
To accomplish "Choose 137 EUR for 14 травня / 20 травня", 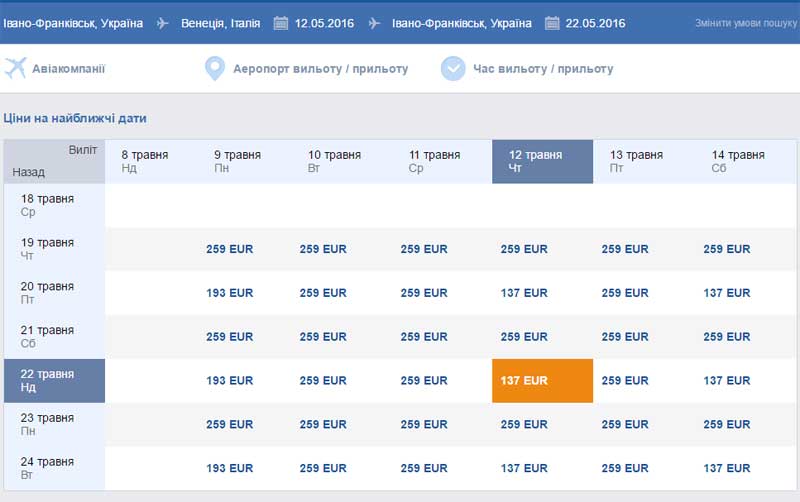I will [x=727, y=293].
